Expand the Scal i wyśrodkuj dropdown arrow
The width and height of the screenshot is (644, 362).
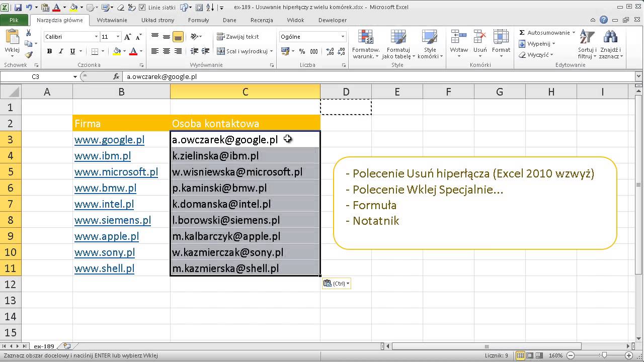[272, 51]
